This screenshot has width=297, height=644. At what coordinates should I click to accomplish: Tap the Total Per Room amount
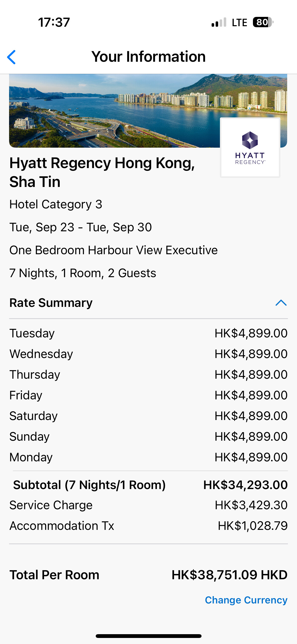point(229,575)
